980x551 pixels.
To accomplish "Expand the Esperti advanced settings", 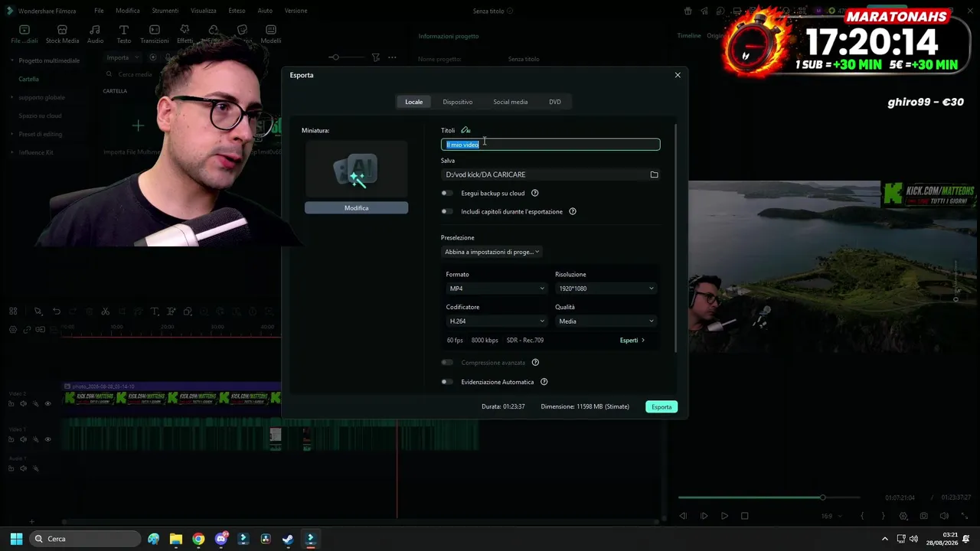I will coord(632,340).
